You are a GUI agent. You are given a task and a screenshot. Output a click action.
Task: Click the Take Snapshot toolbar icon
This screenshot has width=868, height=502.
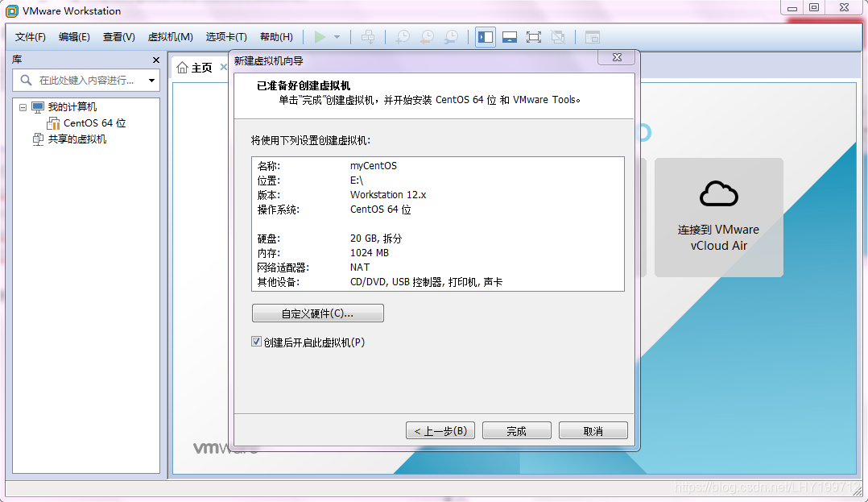(x=403, y=37)
